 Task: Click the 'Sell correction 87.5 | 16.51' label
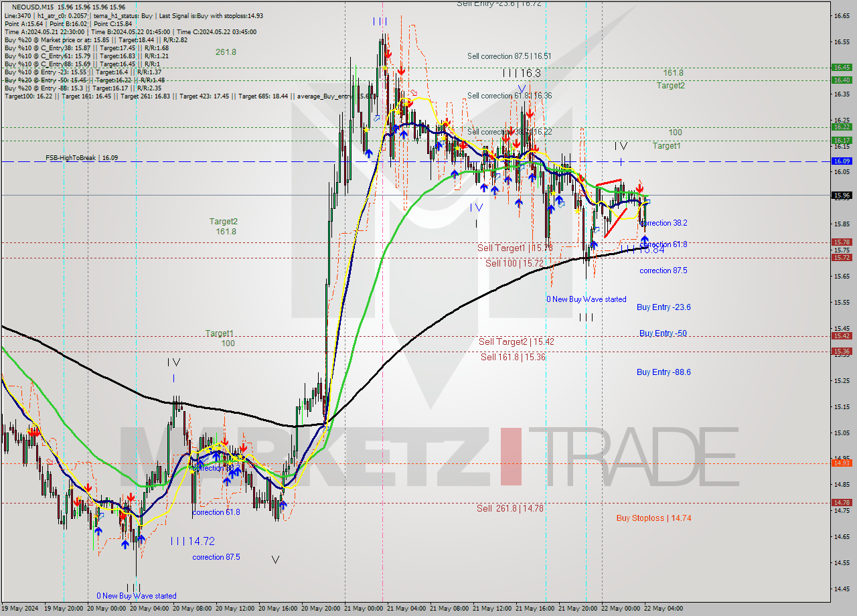pyautogui.click(x=510, y=56)
